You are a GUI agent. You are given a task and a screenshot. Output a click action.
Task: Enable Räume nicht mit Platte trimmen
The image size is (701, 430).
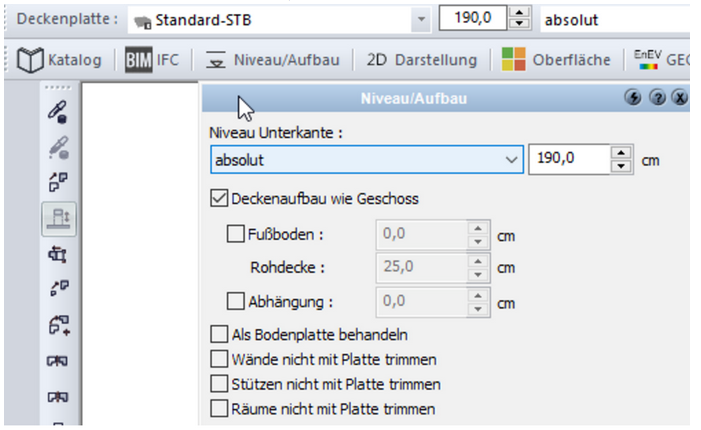219,408
